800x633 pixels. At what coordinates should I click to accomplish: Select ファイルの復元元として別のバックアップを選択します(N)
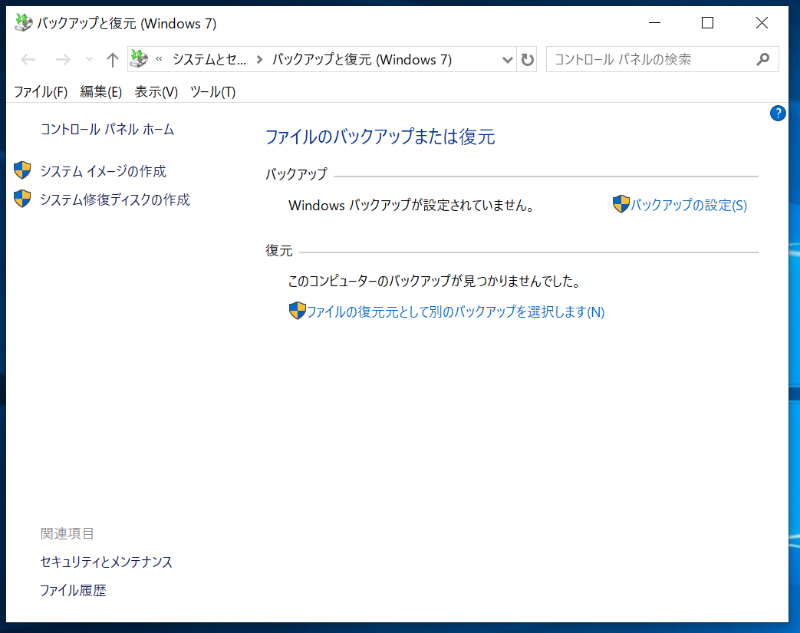[455, 312]
